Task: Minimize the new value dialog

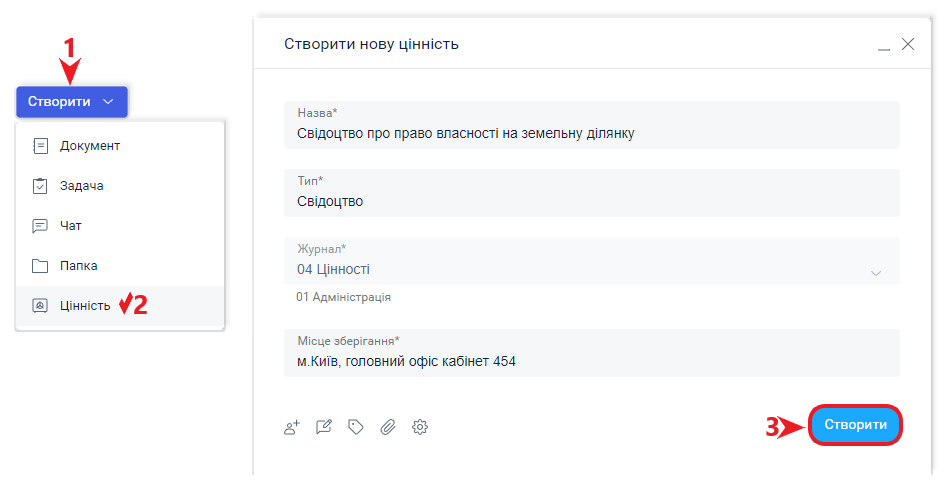Action: coord(883,45)
